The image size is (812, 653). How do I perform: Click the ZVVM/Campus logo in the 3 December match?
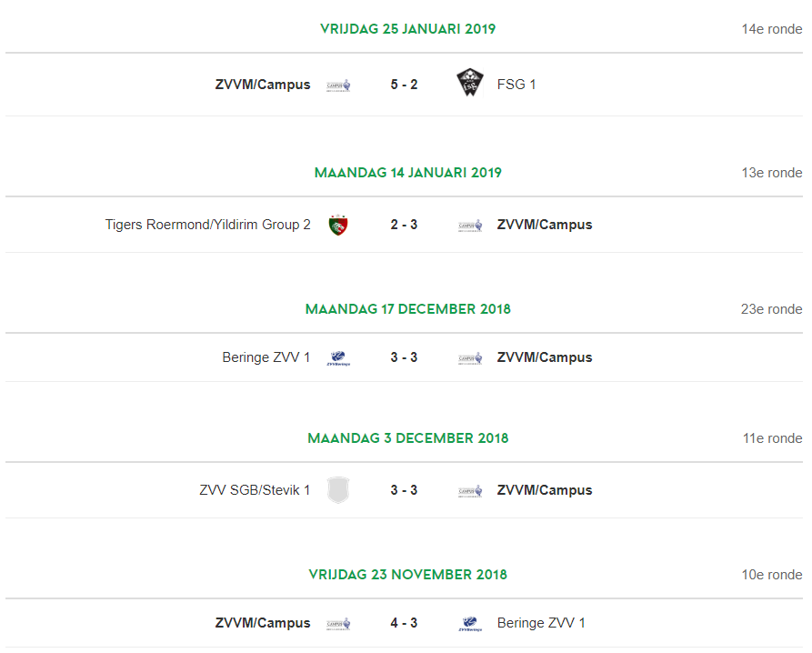(470, 491)
